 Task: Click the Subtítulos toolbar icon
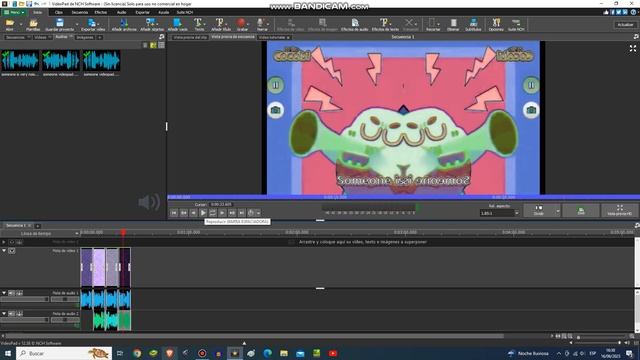pyautogui.click(x=473, y=24)
